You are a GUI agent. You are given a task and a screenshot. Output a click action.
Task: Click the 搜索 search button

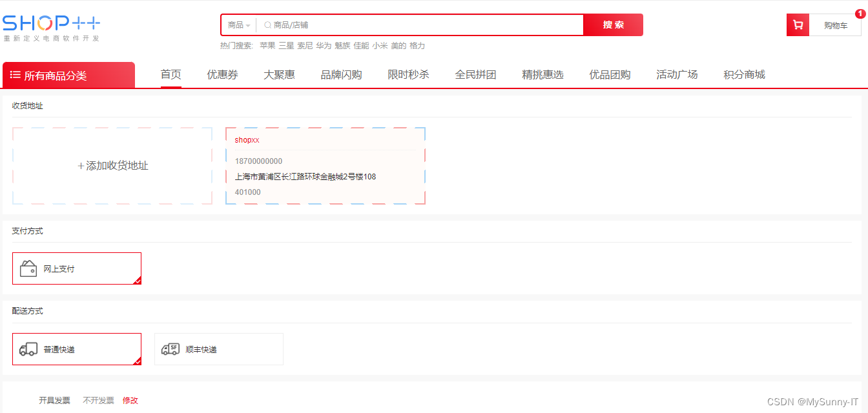614,25
